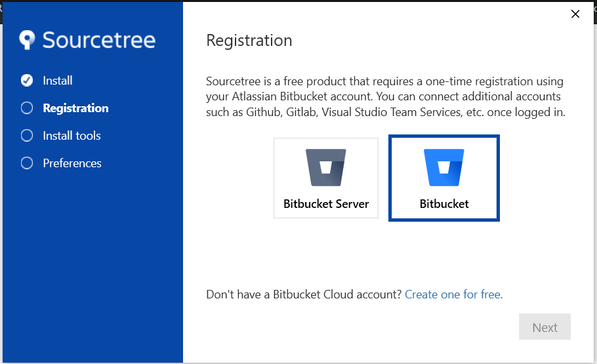
Task: Go to the Install tools step label
Action: tap(72, 136)
